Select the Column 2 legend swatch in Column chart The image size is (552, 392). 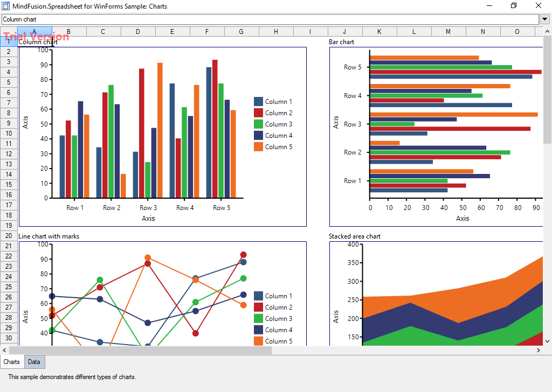click(x=258, y=113)
